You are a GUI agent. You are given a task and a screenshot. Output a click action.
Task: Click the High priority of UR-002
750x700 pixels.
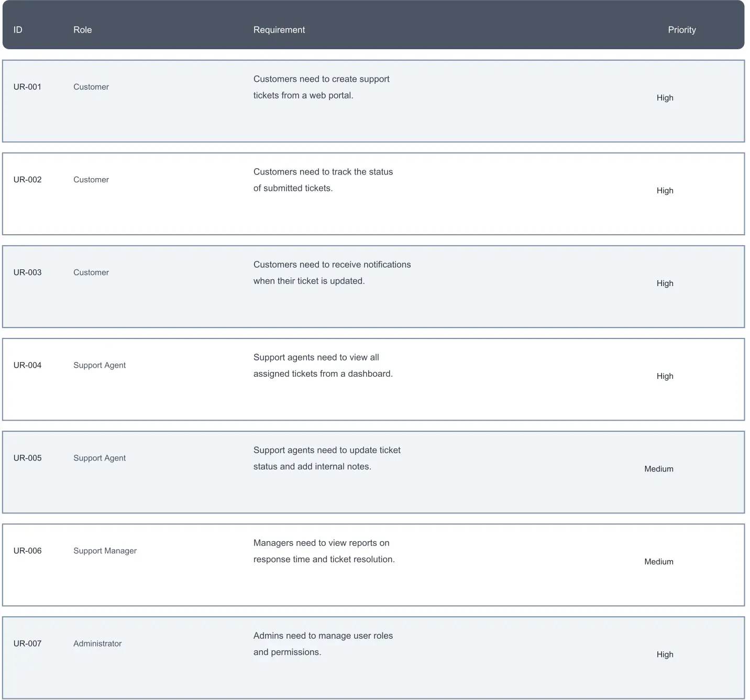(665, 191)
